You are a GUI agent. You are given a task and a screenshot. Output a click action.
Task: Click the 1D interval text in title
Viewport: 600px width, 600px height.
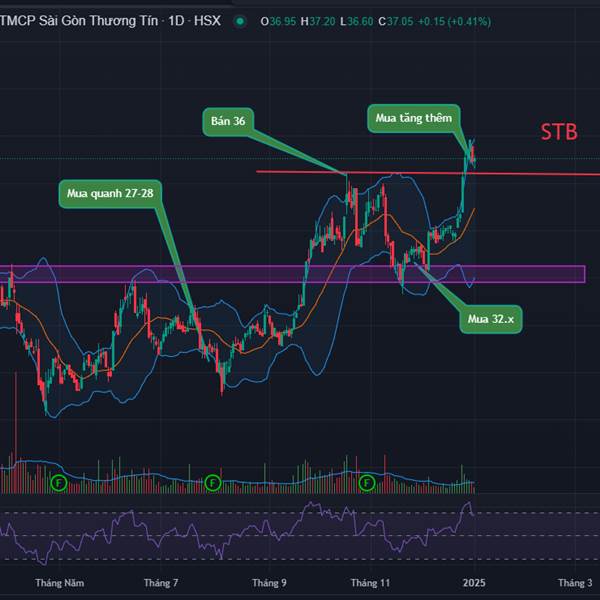tap(176, 21)
